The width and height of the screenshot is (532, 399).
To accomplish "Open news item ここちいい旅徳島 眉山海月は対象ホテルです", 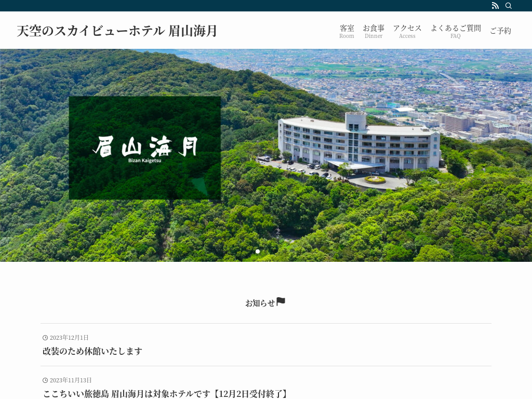I will pyautogui.click(x=166, y=394).
